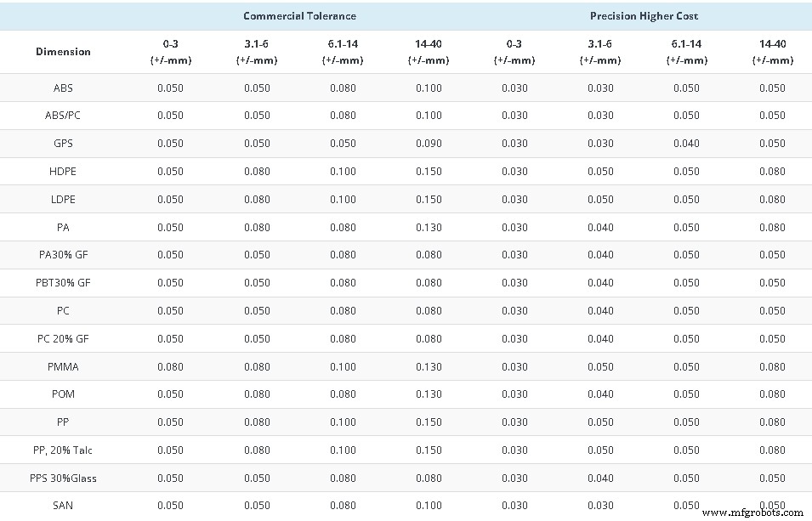
Task: Select the HDPE row label
Action: 63,171
